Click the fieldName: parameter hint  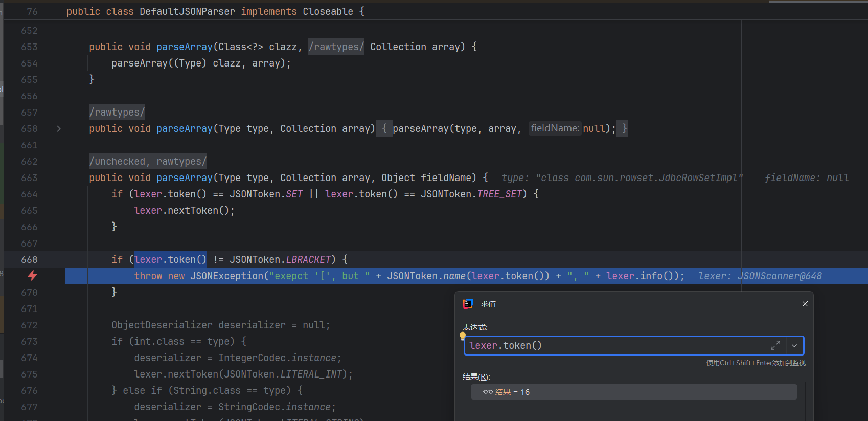pos(555,128)
